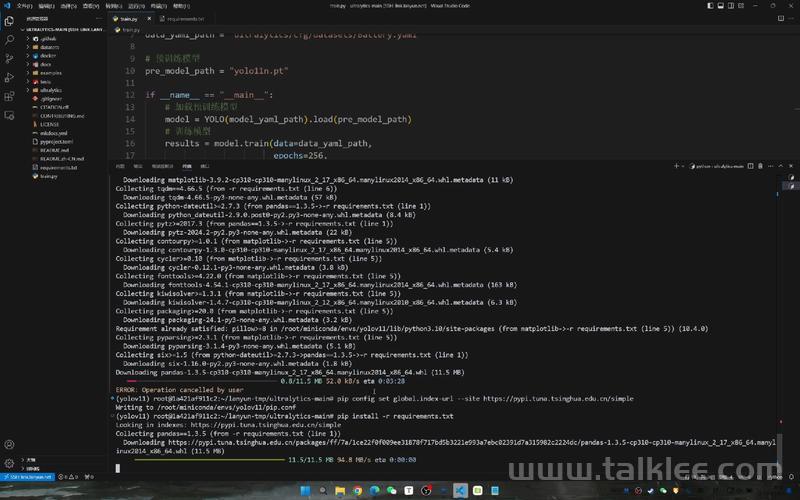This screenshot has height=500, width=800.
Task: Open the Source Control view
Action: click(x=9, y=59)
